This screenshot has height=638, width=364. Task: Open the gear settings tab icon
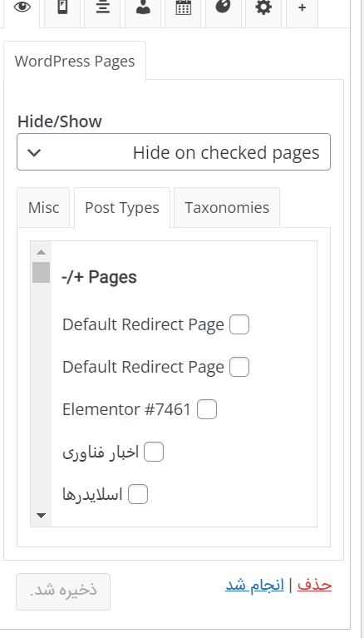point(263,7)
